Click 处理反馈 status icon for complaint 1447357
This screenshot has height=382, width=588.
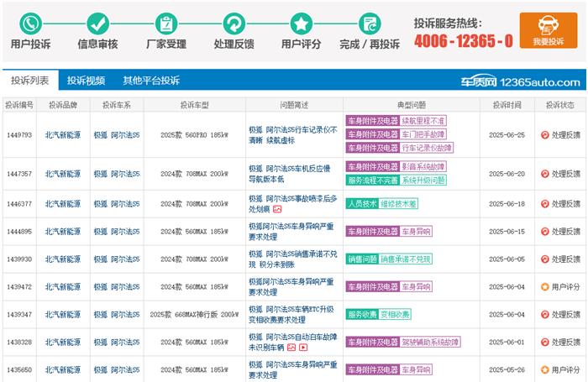point(545,174)
